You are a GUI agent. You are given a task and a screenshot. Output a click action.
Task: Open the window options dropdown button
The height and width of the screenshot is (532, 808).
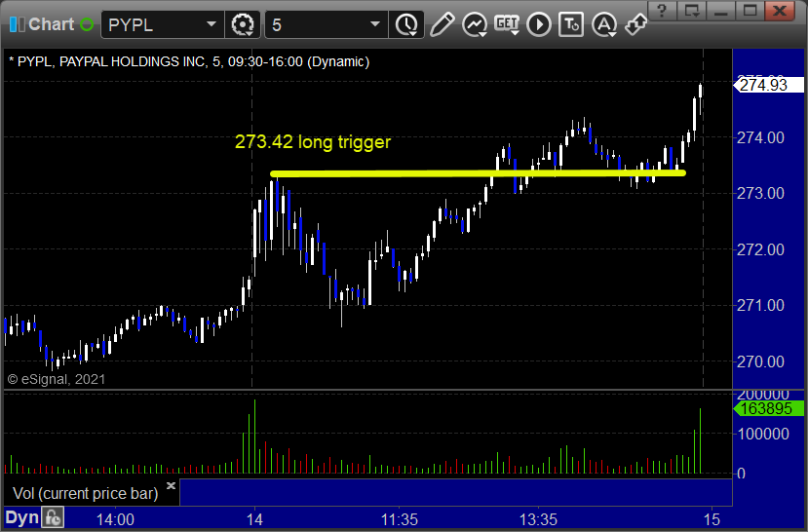692,11
